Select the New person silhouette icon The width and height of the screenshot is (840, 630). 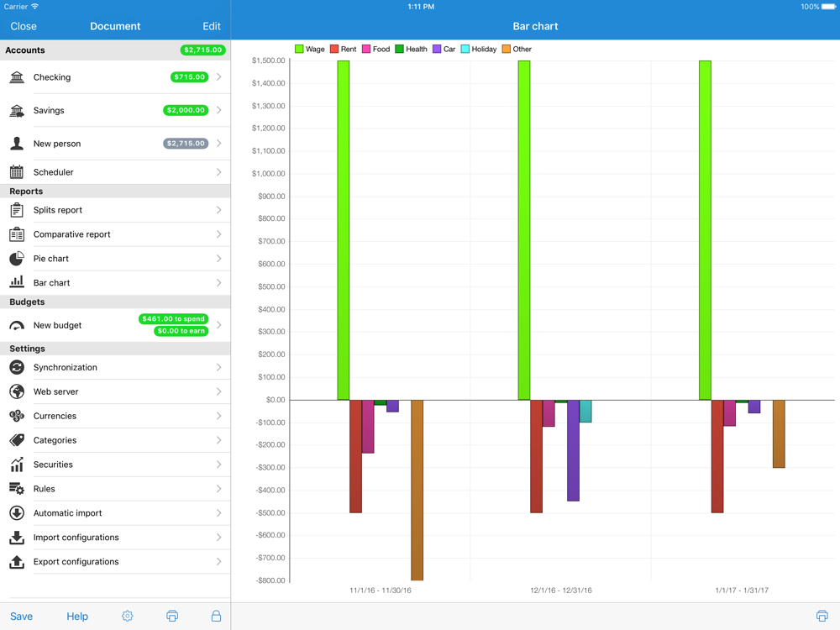(x=17, y=144)
